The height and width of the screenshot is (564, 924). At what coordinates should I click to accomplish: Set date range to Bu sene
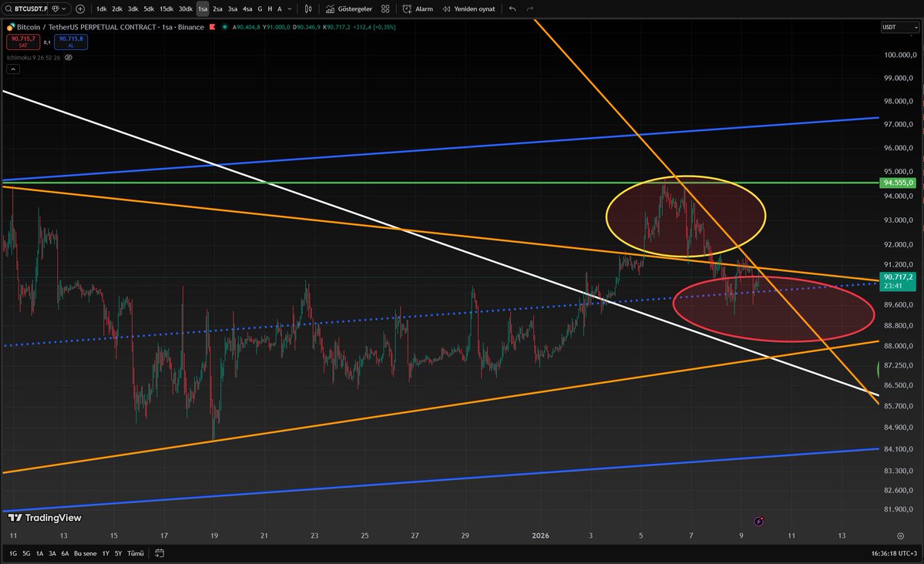coord(86,553)
